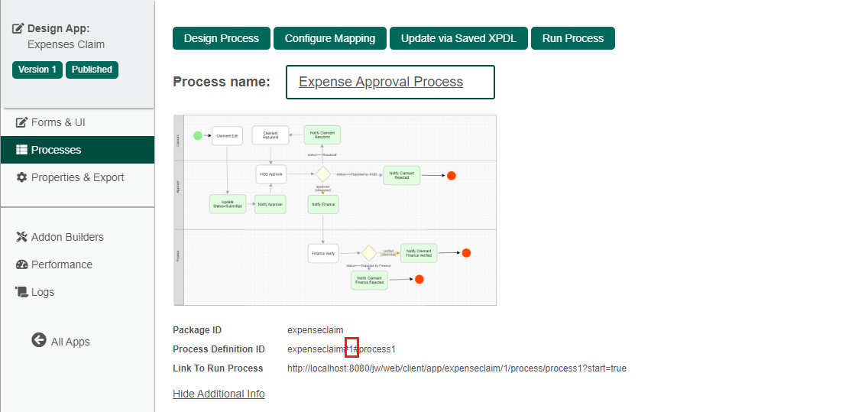868x412 pixels.
Task: Click the Performance gauge icon
Action: point(21,264)
